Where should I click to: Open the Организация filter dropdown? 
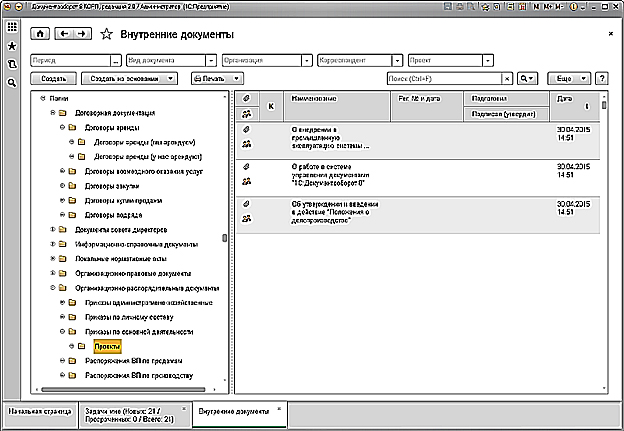tap(308, 60)
